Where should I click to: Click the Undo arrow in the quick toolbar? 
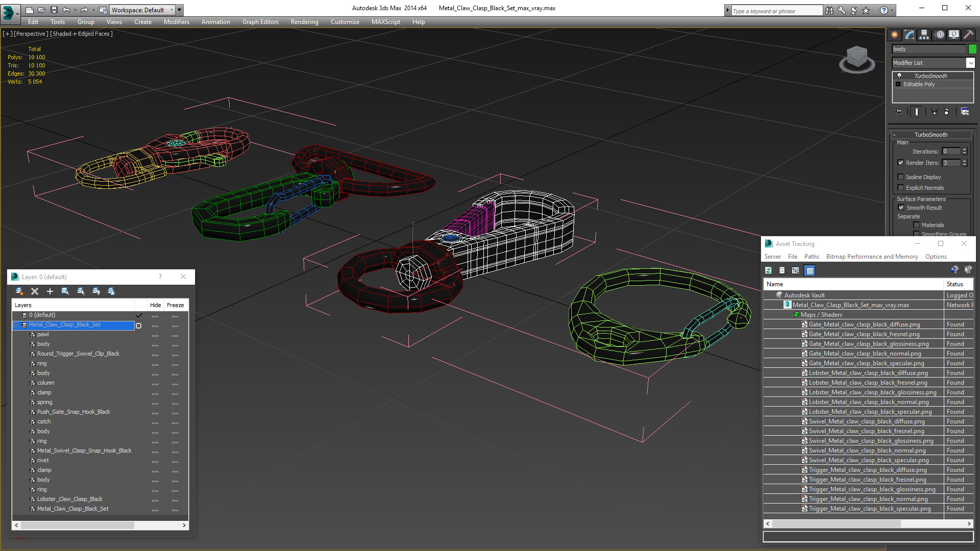tap(66, 10)
